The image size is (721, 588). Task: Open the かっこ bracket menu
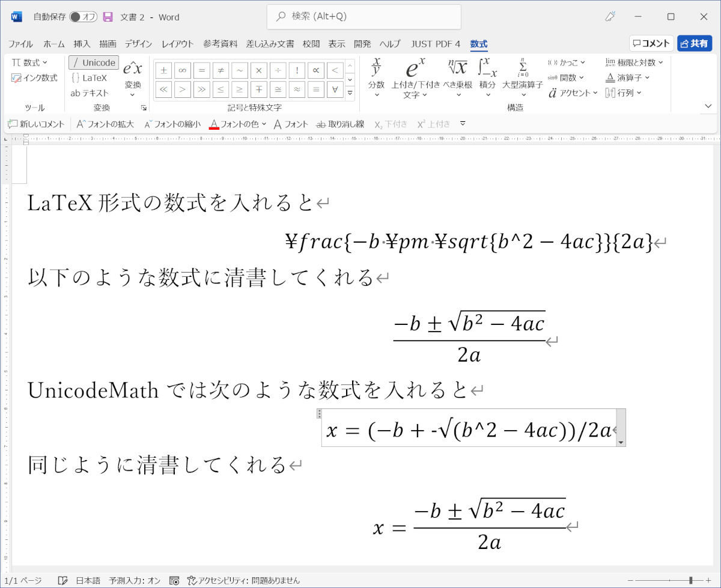tap(567, 62)
